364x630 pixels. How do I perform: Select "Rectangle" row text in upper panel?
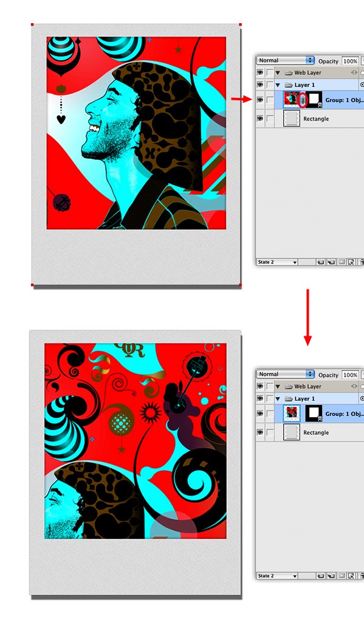[316, 119]
